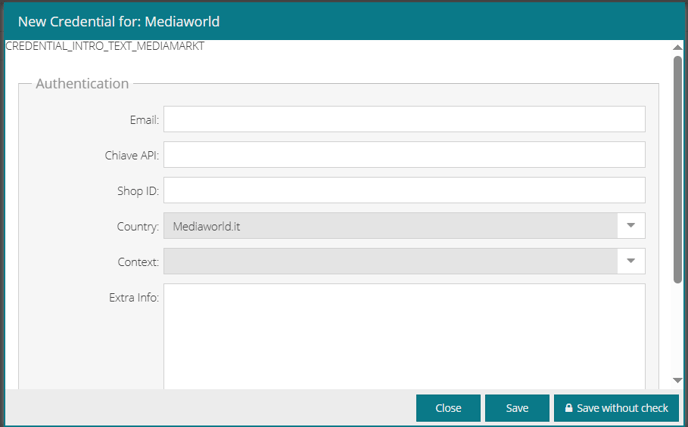Click Save without check button
The image size is (688, 427).
pyautogui.click(x=616, y=408)
